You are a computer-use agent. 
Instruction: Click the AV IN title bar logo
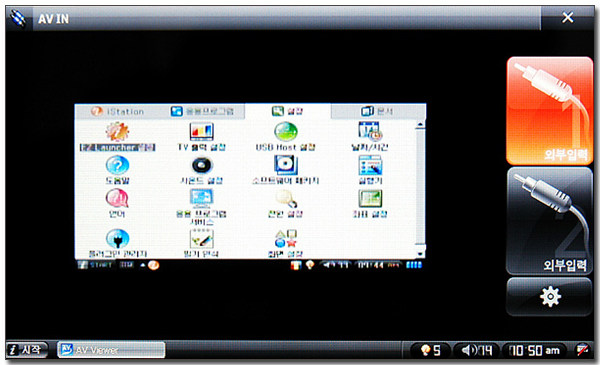pyautogui.click(x=18, y=18)
